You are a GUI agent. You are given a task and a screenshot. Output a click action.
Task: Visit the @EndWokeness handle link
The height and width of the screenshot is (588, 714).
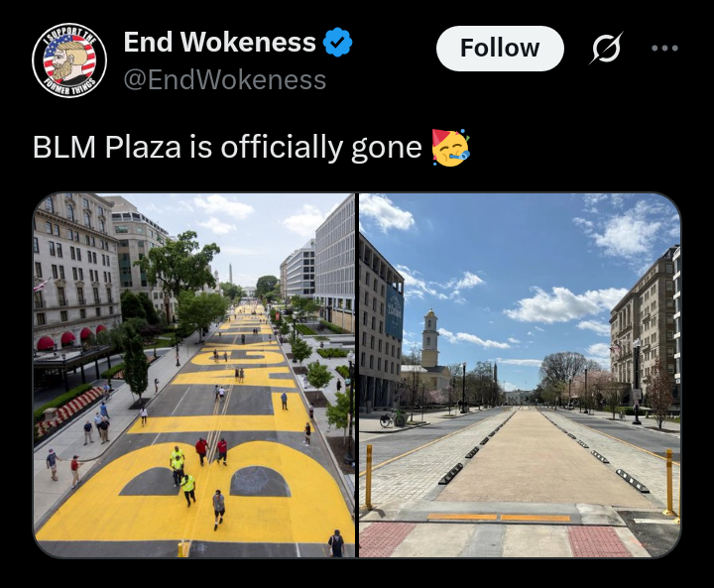tap(225, 79)
